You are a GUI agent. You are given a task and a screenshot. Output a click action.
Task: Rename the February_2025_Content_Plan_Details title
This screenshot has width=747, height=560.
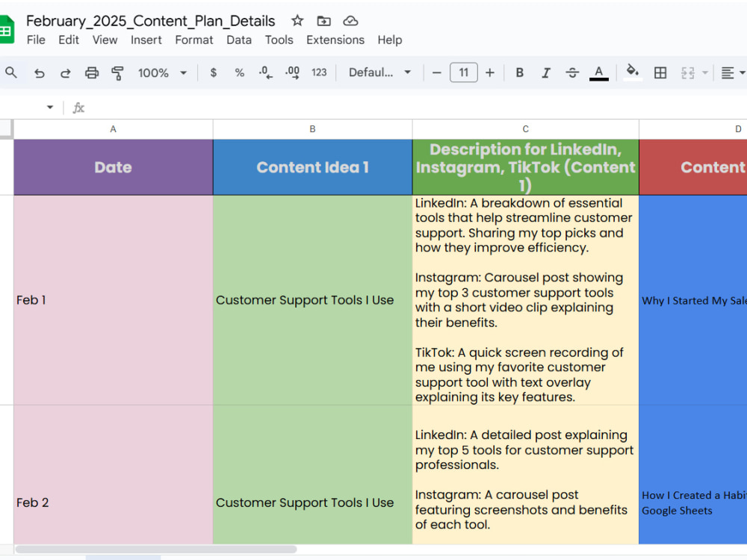coord(151,21)
